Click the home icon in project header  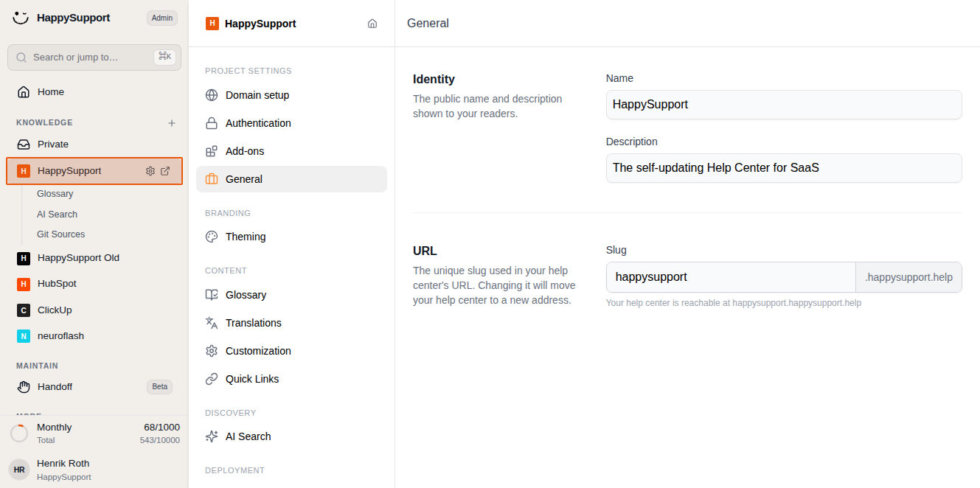pos(372,24)
